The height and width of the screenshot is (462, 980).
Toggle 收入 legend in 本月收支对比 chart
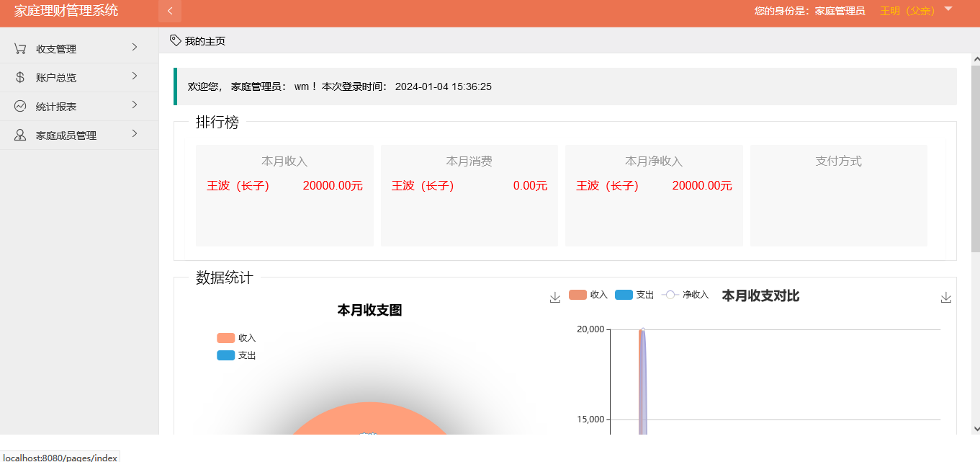pos(588,295)
